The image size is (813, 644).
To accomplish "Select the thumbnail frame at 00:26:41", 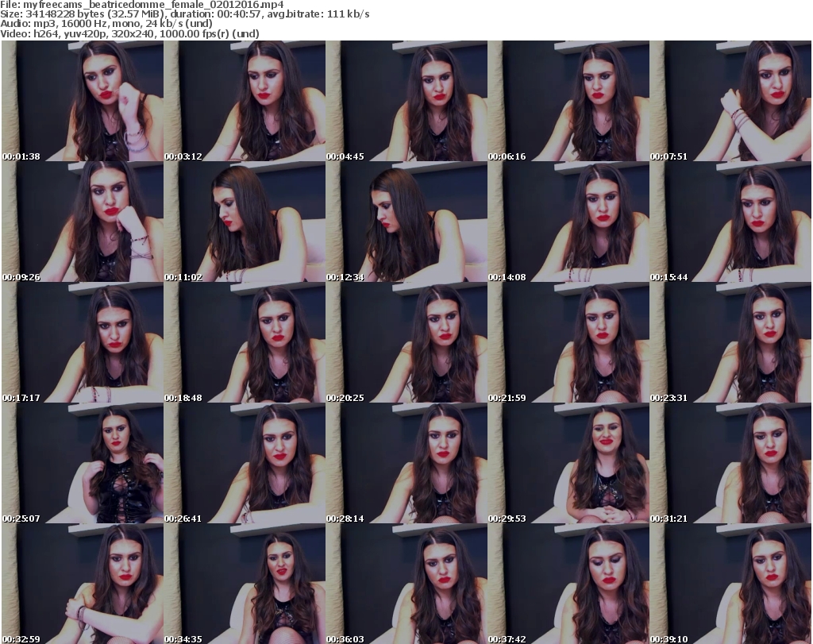I will pos(245,464).
